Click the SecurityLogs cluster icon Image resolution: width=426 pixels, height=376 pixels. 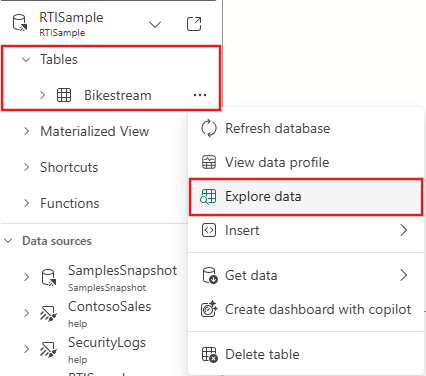(49, 350)
